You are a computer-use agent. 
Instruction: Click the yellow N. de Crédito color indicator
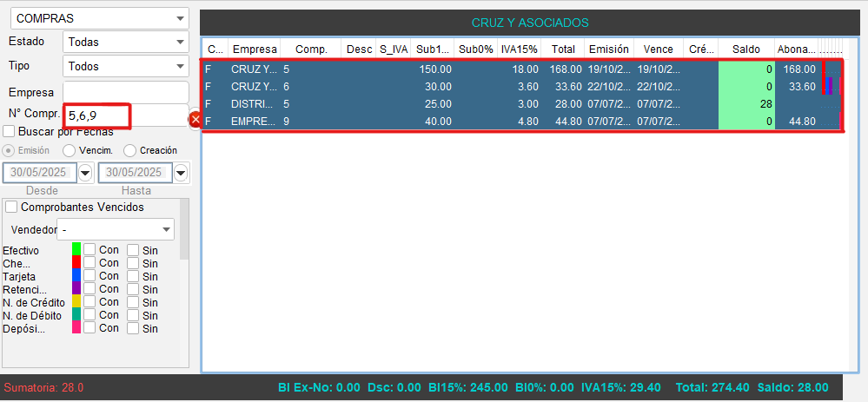tap(76, 302)
